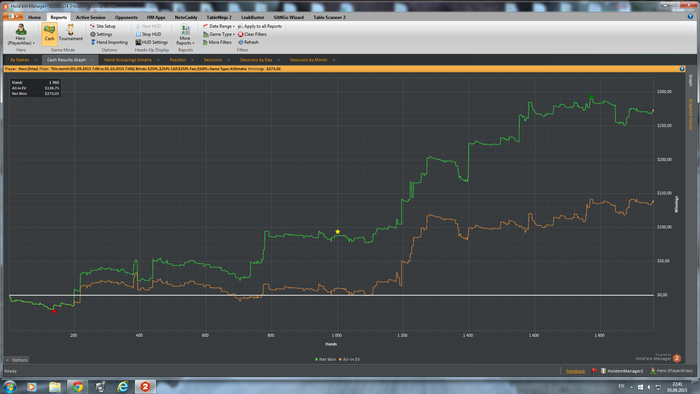Open HUD Settings
700x394 pixels.
pyautogui.click(x=152, y=42)
